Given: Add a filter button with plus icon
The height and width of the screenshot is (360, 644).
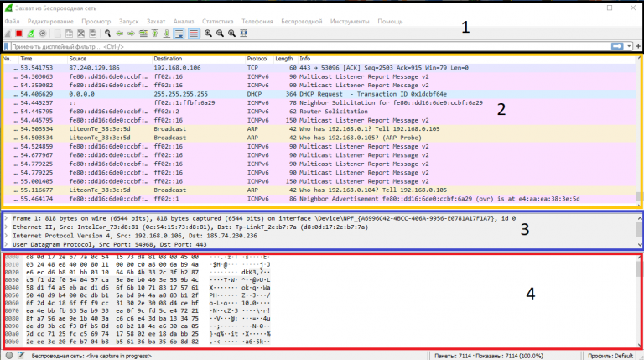Looking at the screenshot, I should 638,46.
